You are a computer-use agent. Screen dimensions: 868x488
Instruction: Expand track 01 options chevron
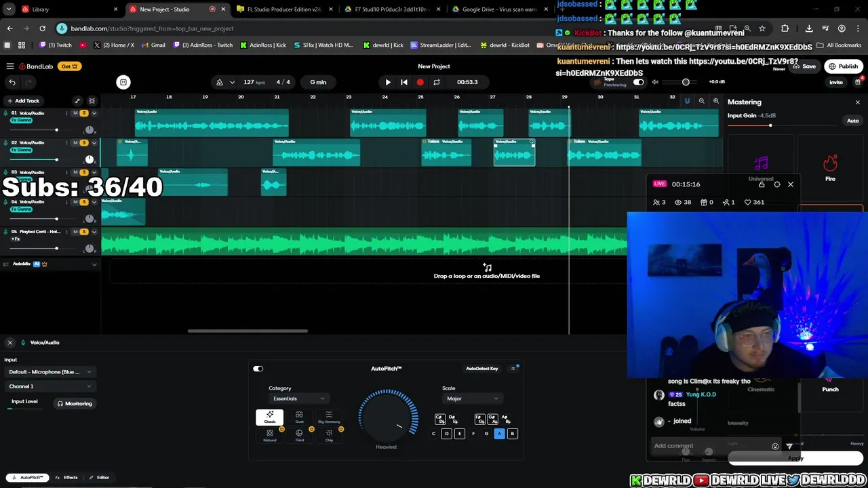[94, 113]
